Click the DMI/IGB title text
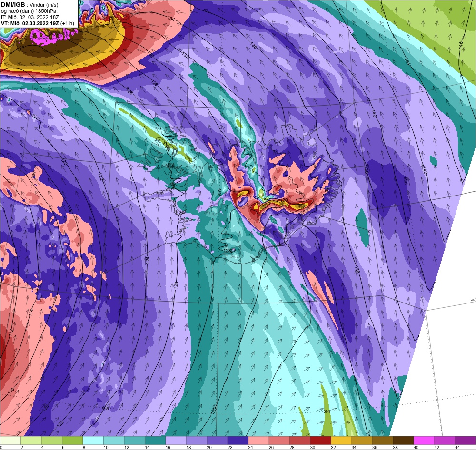 pyautogui.click(x=13, y=5)
